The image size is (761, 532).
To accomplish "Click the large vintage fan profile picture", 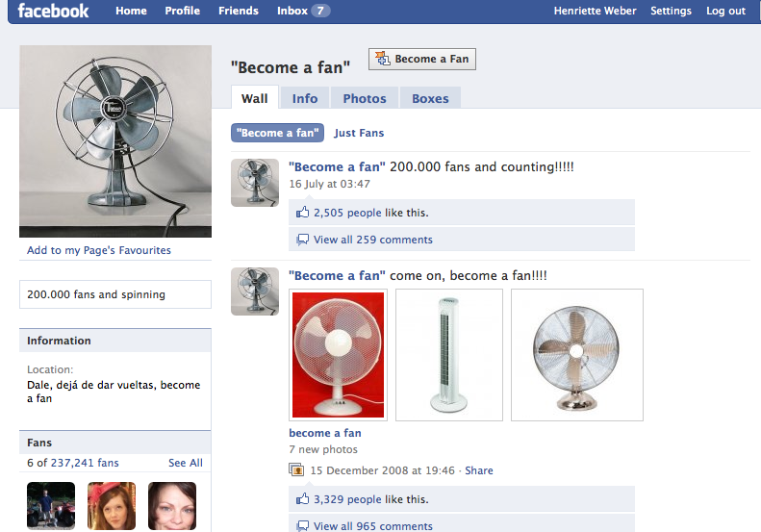I will (115, 141).
